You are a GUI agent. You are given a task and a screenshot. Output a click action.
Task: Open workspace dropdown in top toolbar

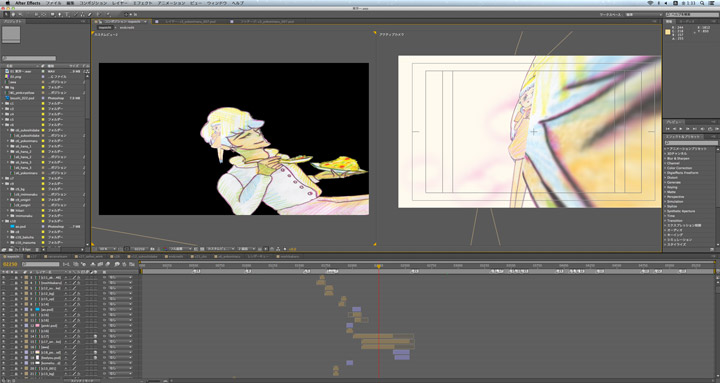click(x=643, y=14)
